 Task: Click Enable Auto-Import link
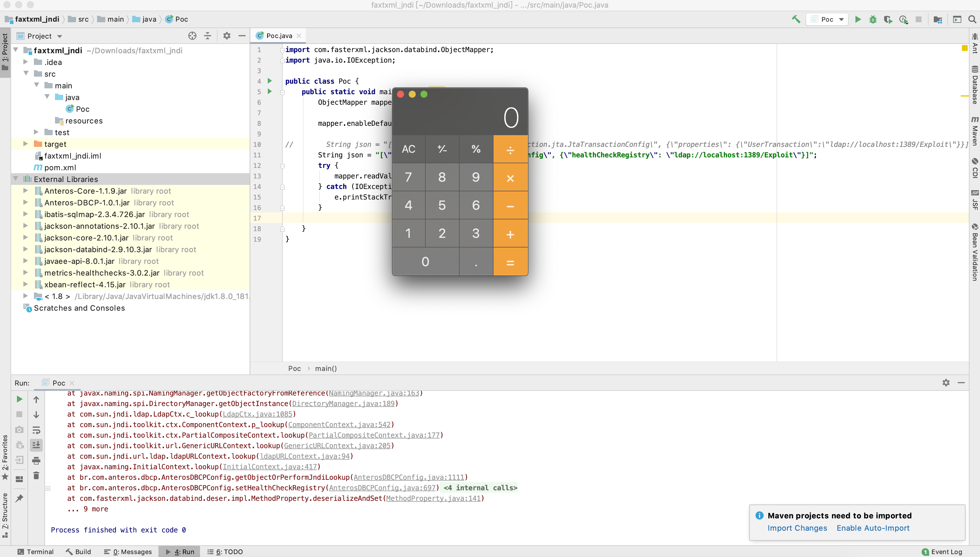point(873,528)
